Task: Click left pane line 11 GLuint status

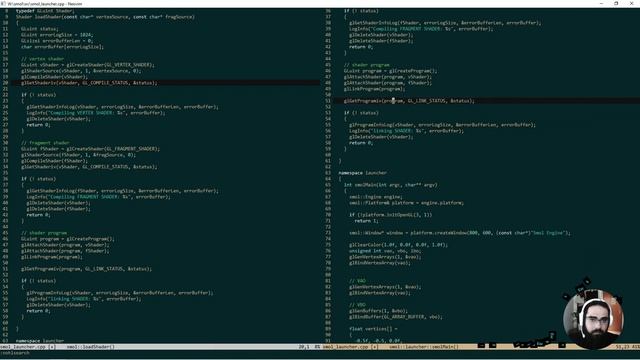Action: [x=40, y=29]
